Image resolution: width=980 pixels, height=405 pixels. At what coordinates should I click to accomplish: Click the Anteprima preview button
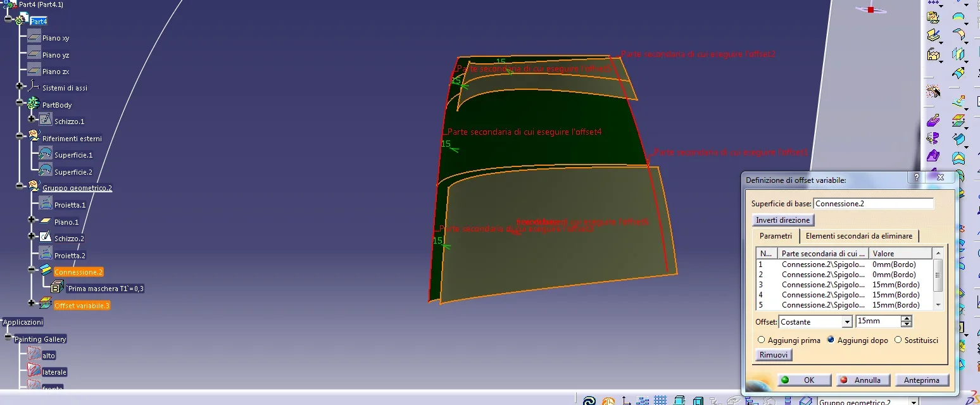[921, 380]
